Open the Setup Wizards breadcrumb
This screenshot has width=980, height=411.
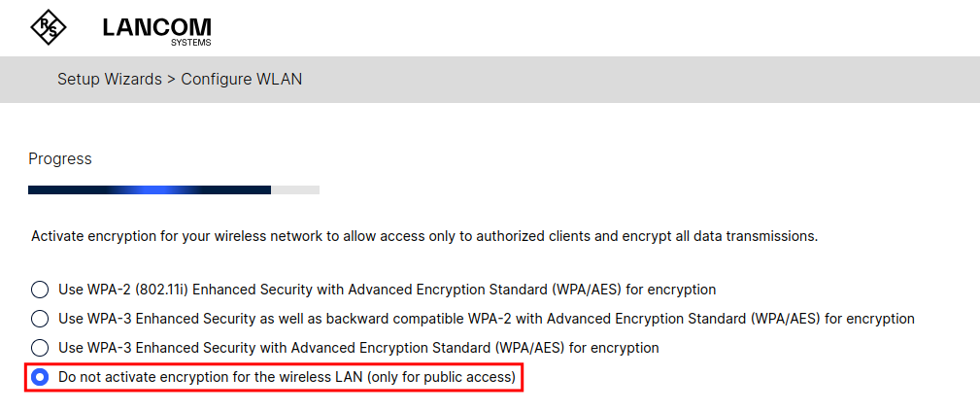tap(110, 80)
